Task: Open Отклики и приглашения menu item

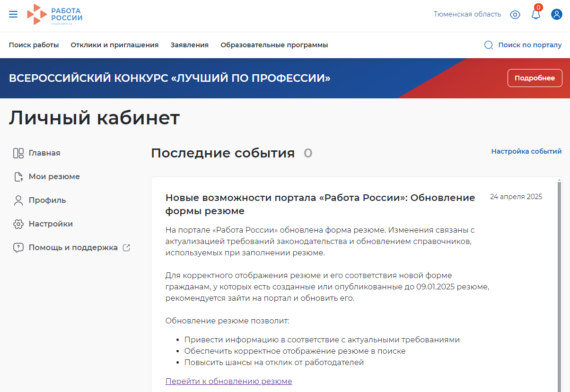Action: pos(114,45)
